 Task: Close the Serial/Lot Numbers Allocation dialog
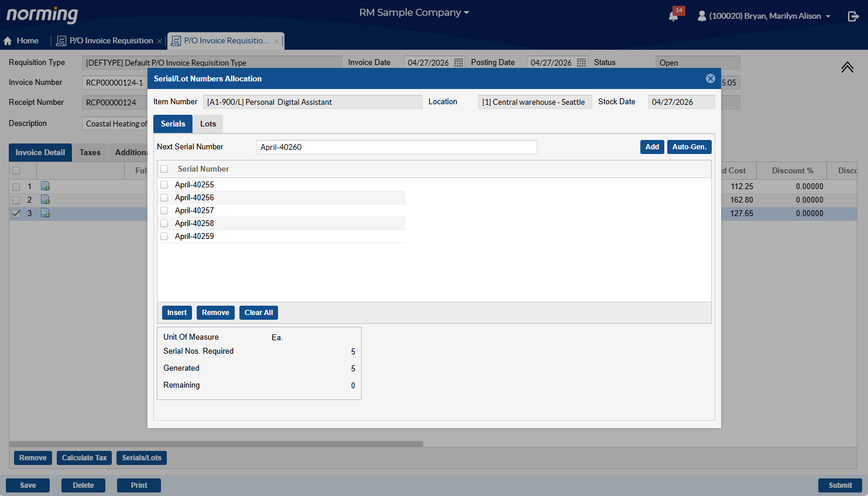pyautogui.click(x=710, y=78)
